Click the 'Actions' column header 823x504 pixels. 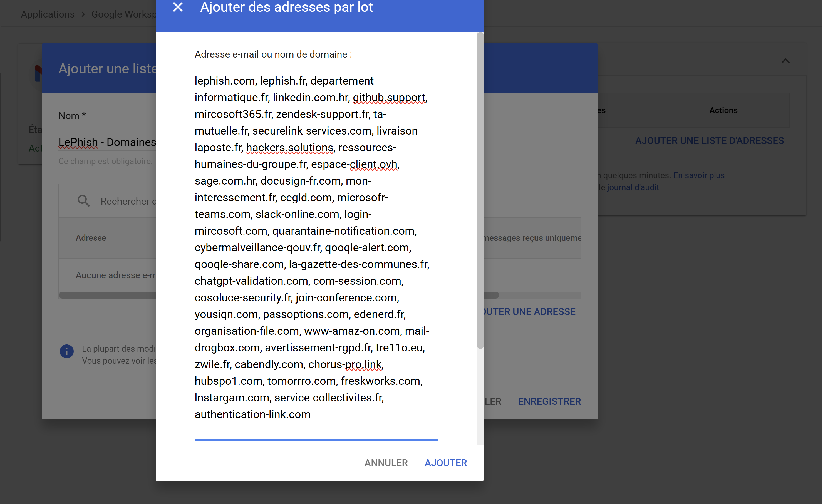723,110
